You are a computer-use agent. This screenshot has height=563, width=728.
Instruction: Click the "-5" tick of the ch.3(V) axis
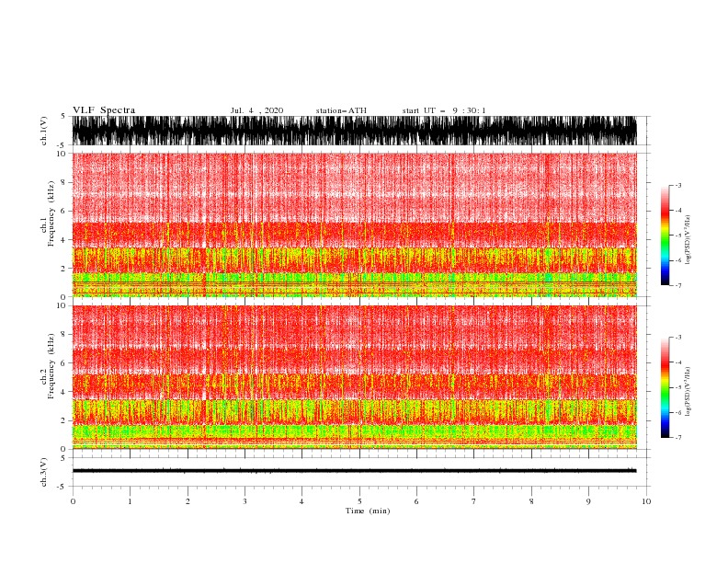click(63, 487)
